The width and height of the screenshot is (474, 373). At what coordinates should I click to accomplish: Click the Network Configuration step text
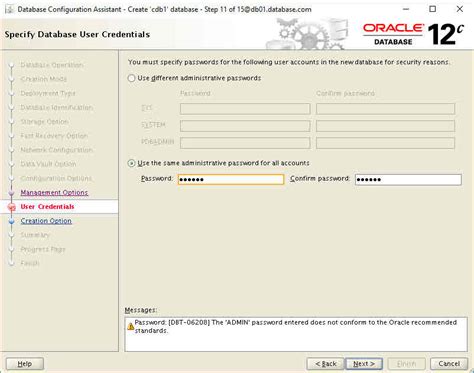pos(56,150)
